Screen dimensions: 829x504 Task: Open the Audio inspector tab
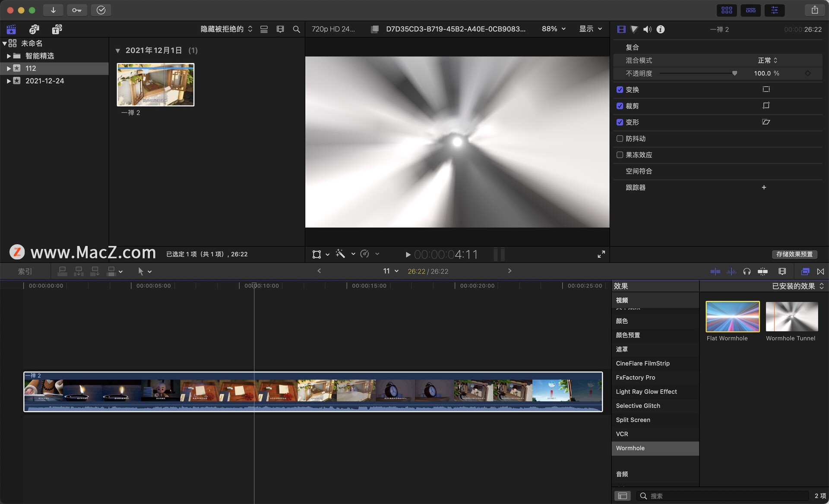[647, 29]
